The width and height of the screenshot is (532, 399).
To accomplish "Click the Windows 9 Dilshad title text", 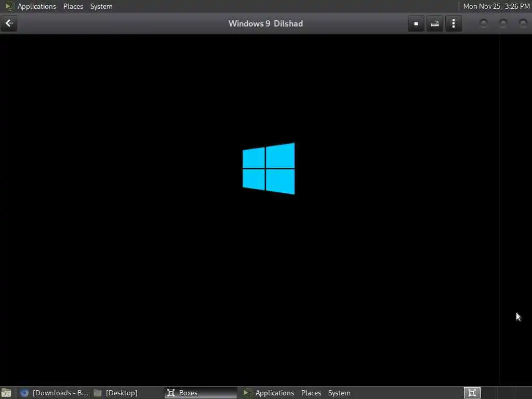I will click(x=265, y=24).
